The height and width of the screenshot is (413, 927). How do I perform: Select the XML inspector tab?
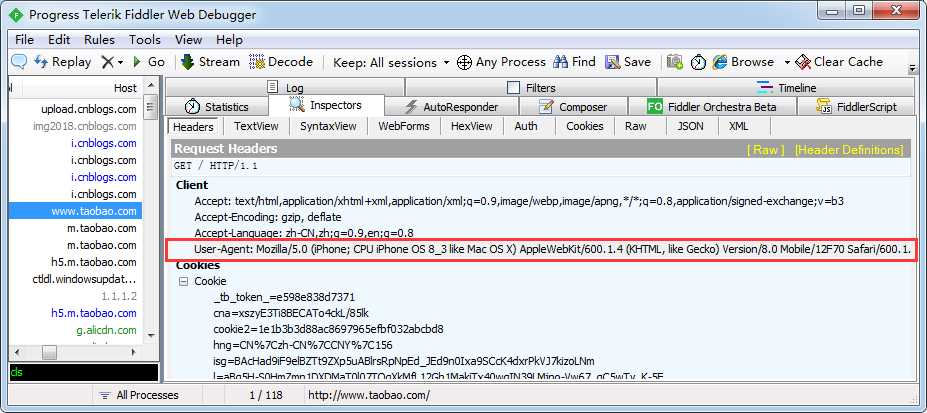pos(738,126)
